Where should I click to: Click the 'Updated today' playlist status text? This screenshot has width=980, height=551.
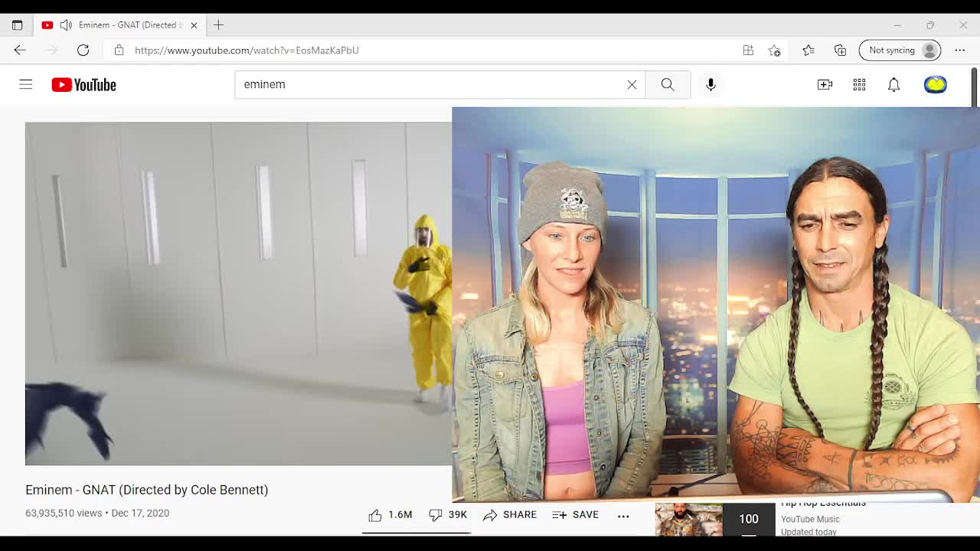coord(808,532)
